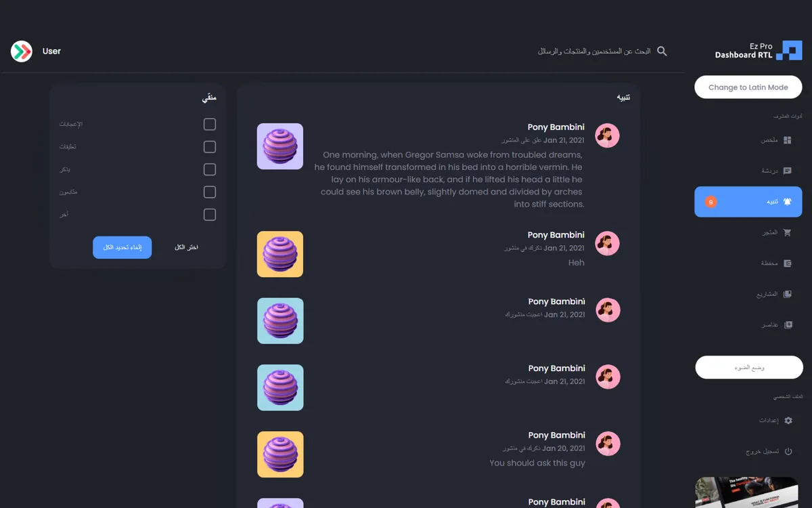Click the Gregor Samsa comment paragraph

click(x=448, y=179)
